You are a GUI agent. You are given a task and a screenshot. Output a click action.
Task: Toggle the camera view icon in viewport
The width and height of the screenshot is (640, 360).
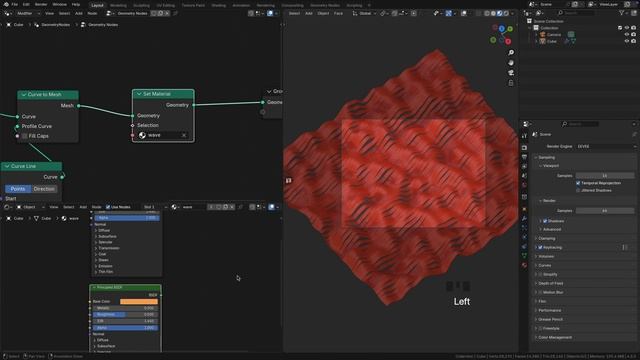tap(511, 73)
